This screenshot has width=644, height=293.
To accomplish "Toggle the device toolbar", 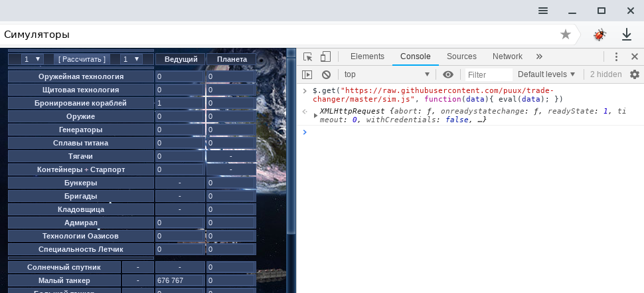I will (x=325, y=57).
